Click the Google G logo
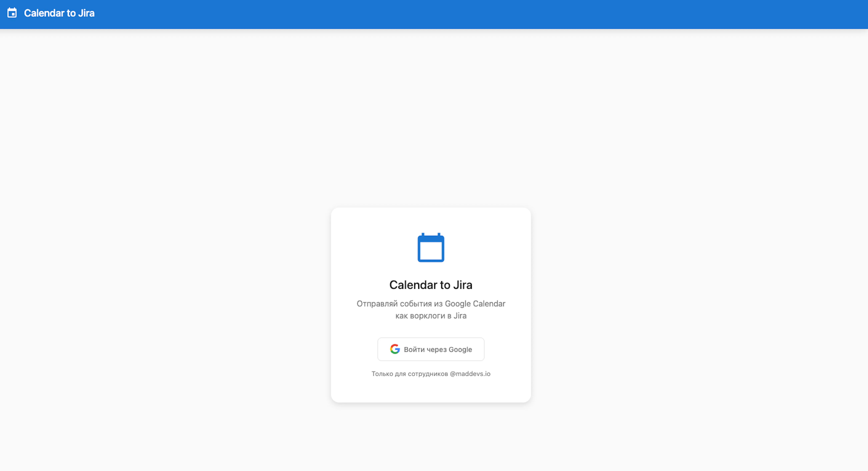 [394, 349]
